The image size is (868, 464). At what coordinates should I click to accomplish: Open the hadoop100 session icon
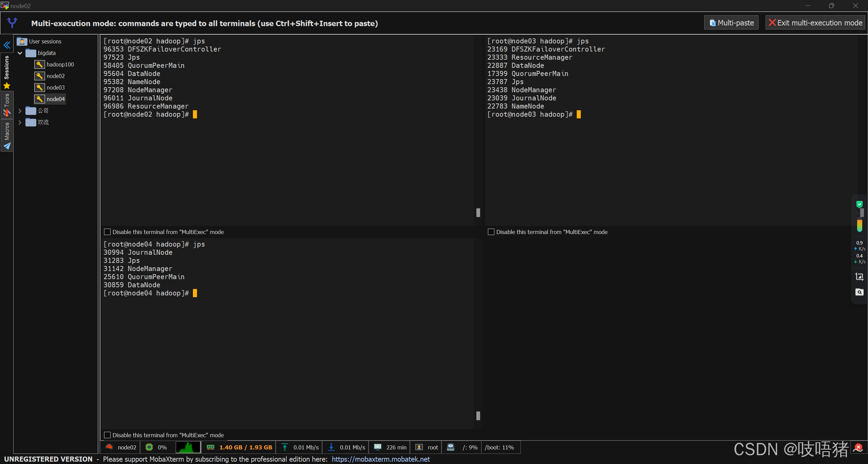click(40, 64)
